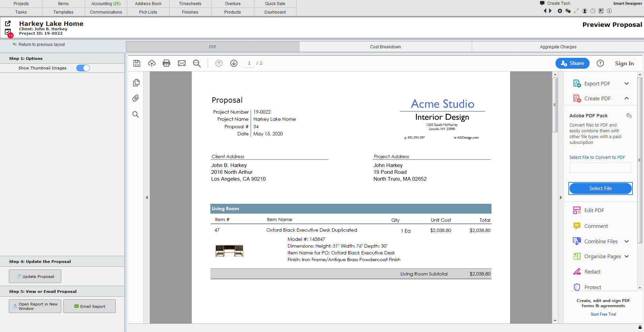Collapse the Create PDF section chevron
644x332 pixels.
[x=627, y=98]
